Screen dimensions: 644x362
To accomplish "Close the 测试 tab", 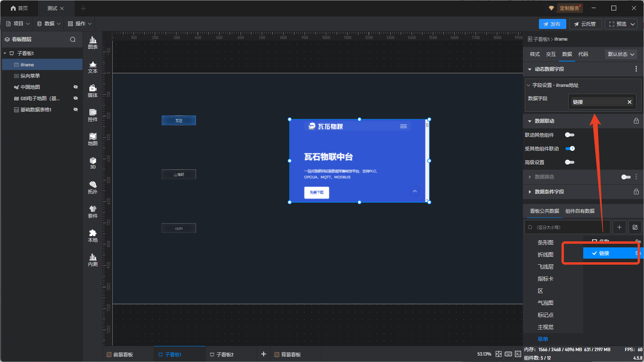I will pyautogui.click(x=62, y=8).
